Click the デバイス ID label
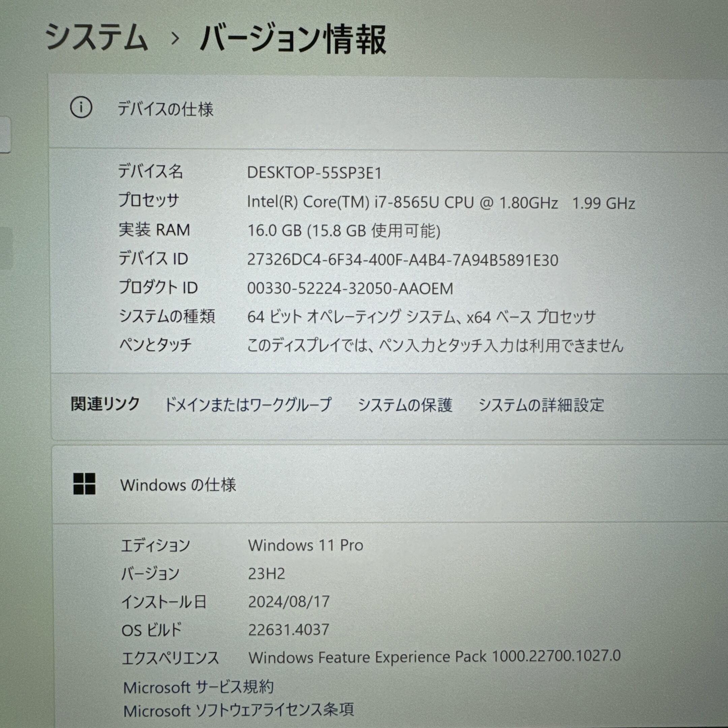The image size is (728, 728). click(153, 259)
